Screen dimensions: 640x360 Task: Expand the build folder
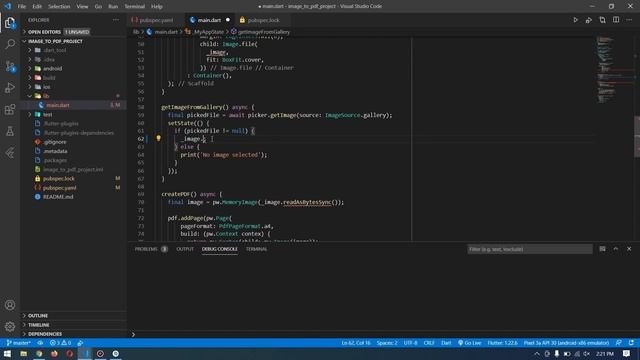[x=49, y=78]
